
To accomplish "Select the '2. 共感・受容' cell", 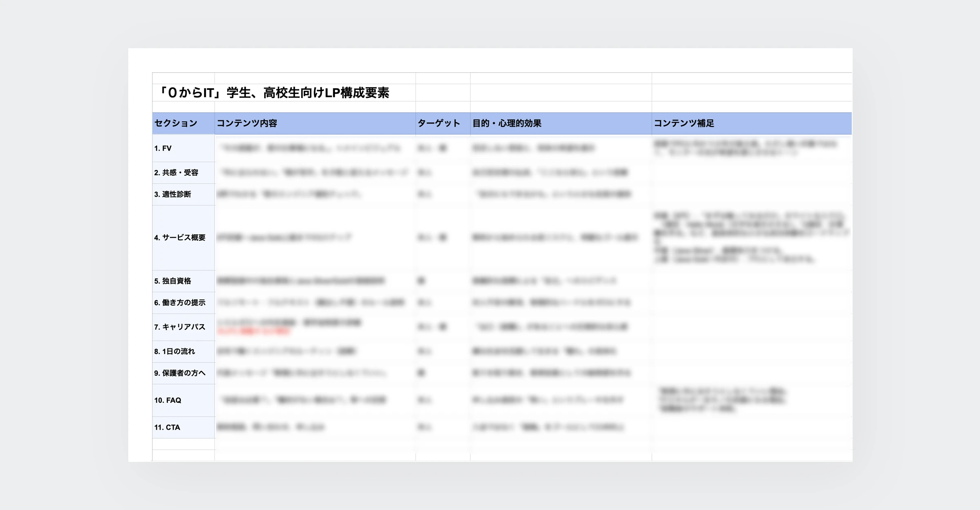I will click(x=183, y=173).
